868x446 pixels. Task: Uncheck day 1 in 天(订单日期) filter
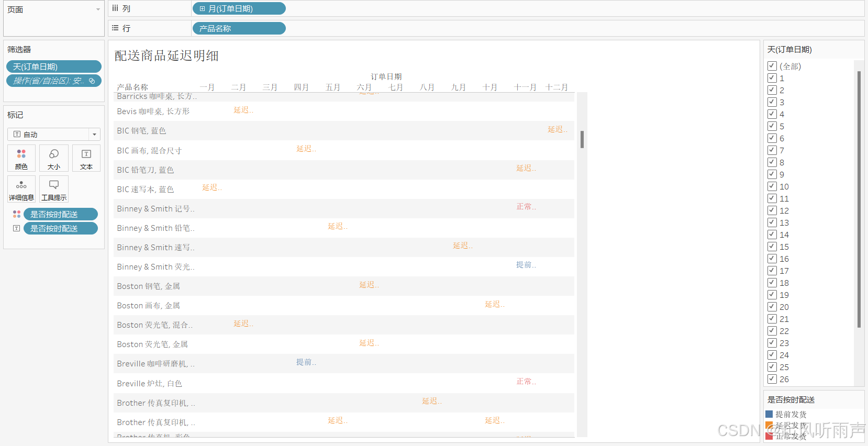tap(772, 78)
